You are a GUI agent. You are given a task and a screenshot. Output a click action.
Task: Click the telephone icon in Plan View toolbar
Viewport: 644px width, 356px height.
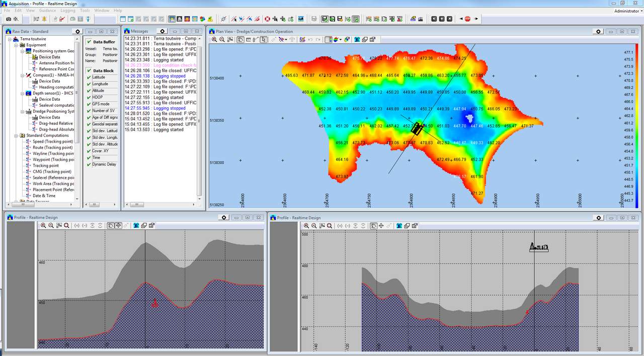(357, 39)
